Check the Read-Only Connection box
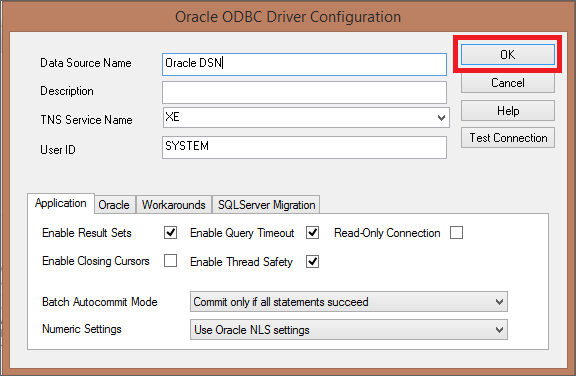The image size is (576, 376). point(456,233)
